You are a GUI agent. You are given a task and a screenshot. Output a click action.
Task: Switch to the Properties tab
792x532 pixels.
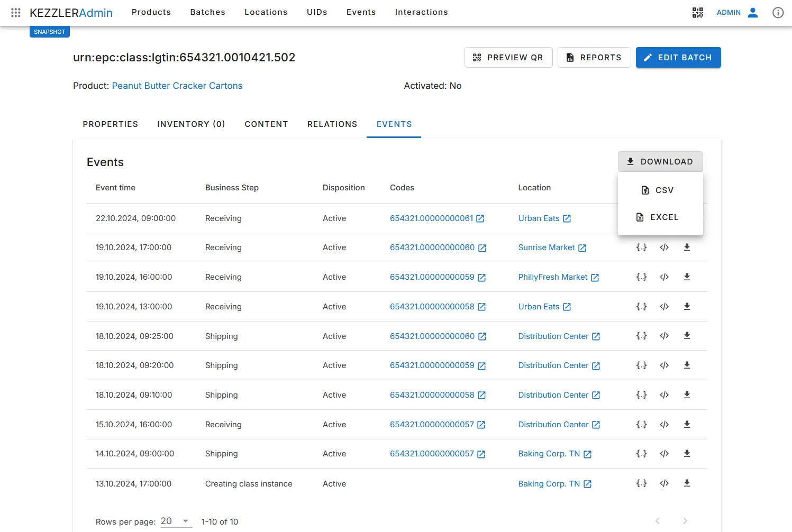[x=110, y=124]
